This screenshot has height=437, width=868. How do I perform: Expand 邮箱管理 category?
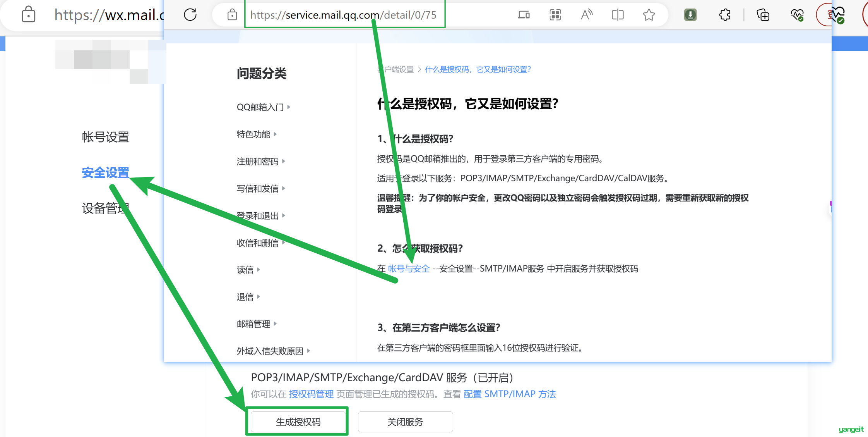[x=257, y=324]
